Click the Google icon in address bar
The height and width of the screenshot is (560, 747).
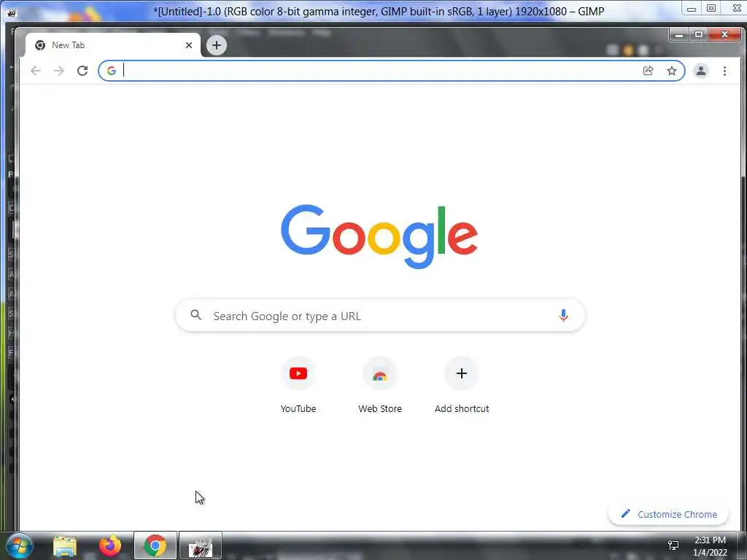[x=112, y=71]
